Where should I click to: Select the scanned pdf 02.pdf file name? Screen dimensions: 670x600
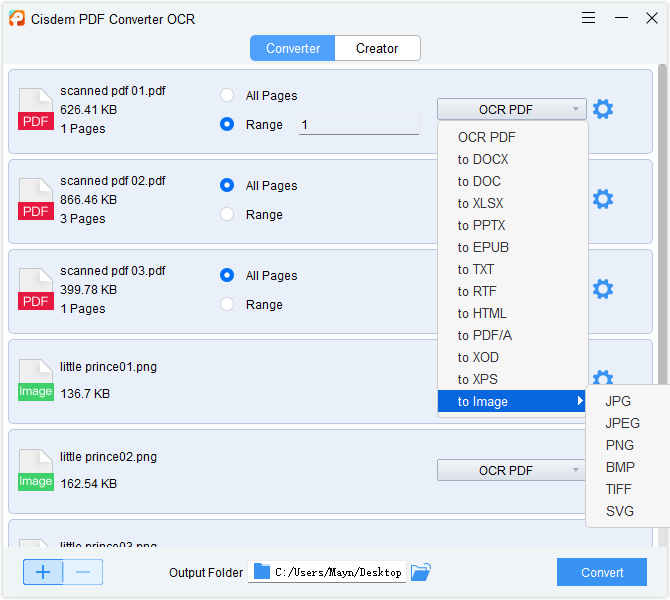point(113,181)
